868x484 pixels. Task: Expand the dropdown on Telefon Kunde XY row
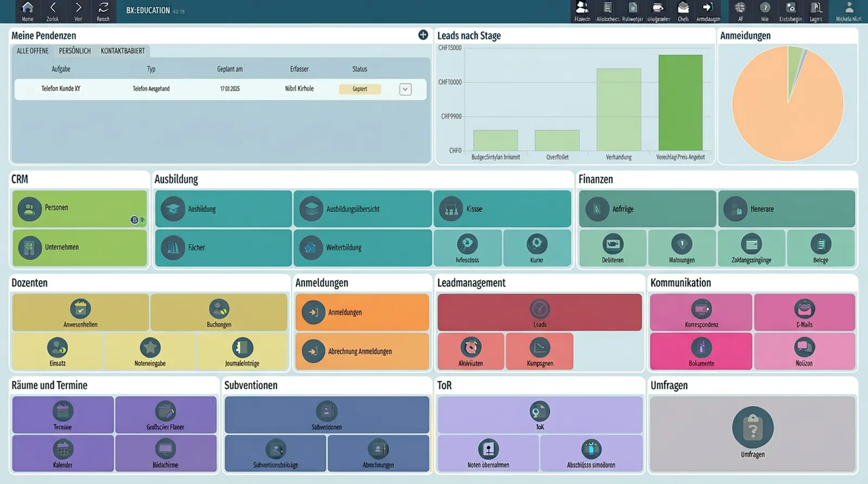[x=405, y=89]
